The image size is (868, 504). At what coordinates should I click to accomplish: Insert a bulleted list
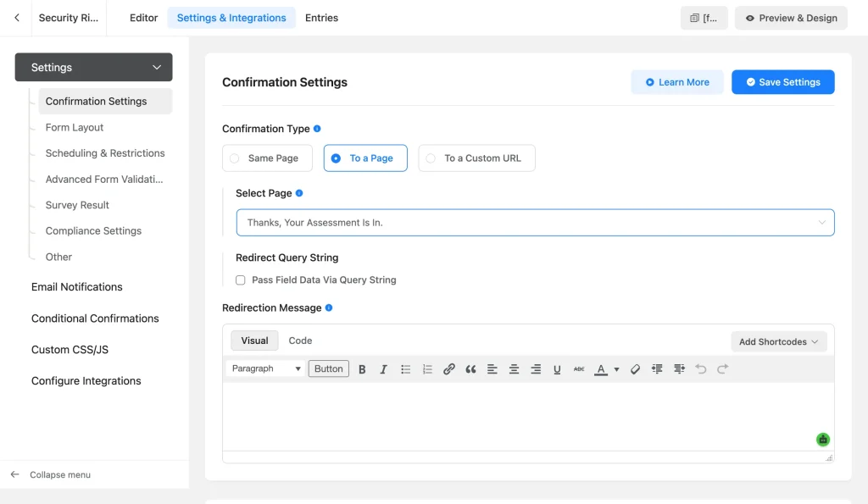click(406, 369)
